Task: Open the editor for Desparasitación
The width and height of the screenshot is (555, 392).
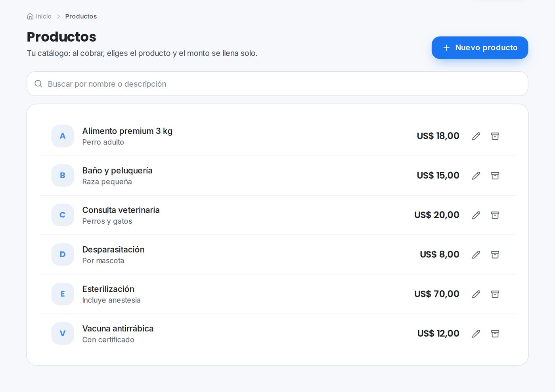Action: coord(476,255)
